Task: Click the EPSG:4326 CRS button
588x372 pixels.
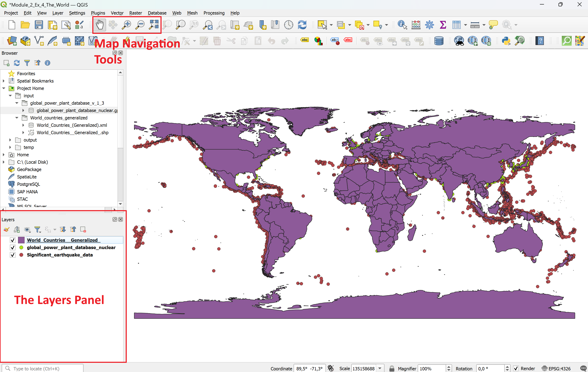Action: click(556, 368)
